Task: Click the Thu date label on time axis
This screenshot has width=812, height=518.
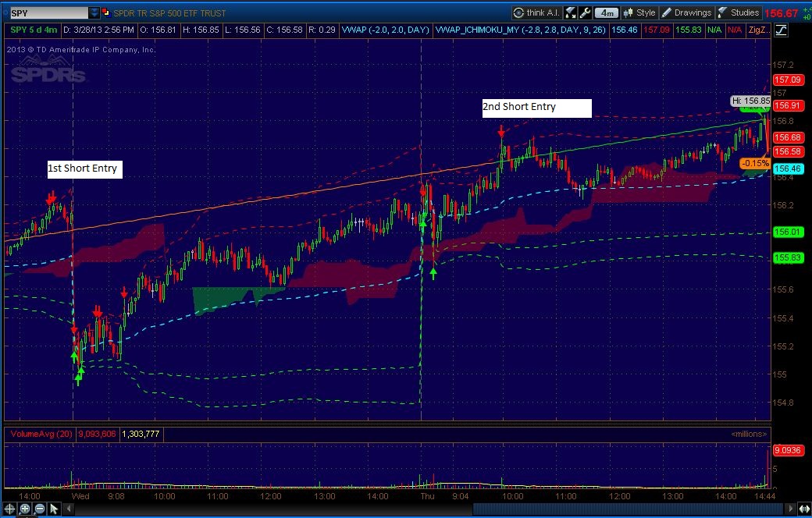Action: 428,496
